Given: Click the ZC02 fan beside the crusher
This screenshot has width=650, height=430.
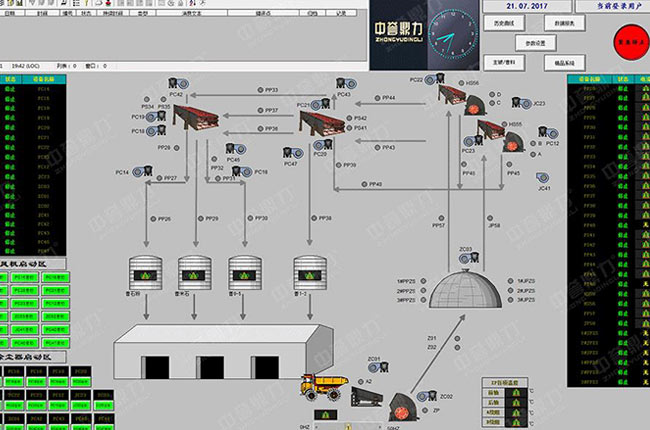Looking at the screenshot, I should coord(419,397).
